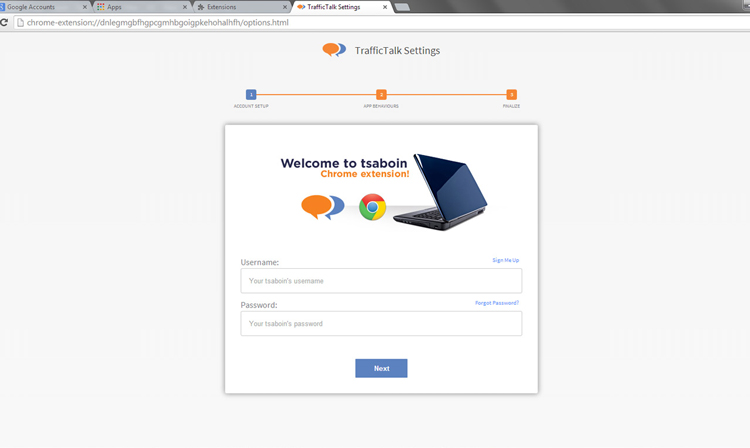The width and height of the screenshot is (750, 448).
Task: Click the TrafficTalk tab favicon
Action: coord(301,7)
